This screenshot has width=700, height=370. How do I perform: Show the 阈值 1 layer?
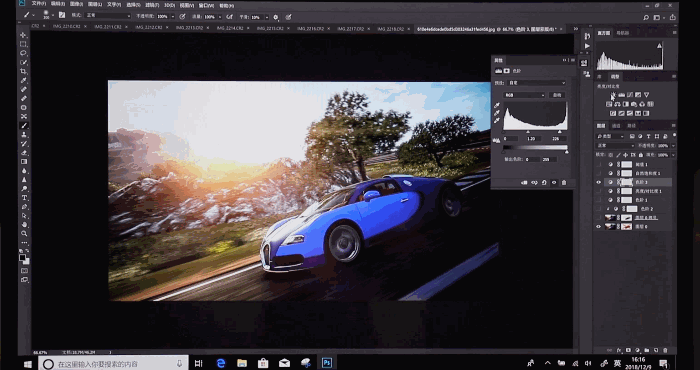coord(599,164)
